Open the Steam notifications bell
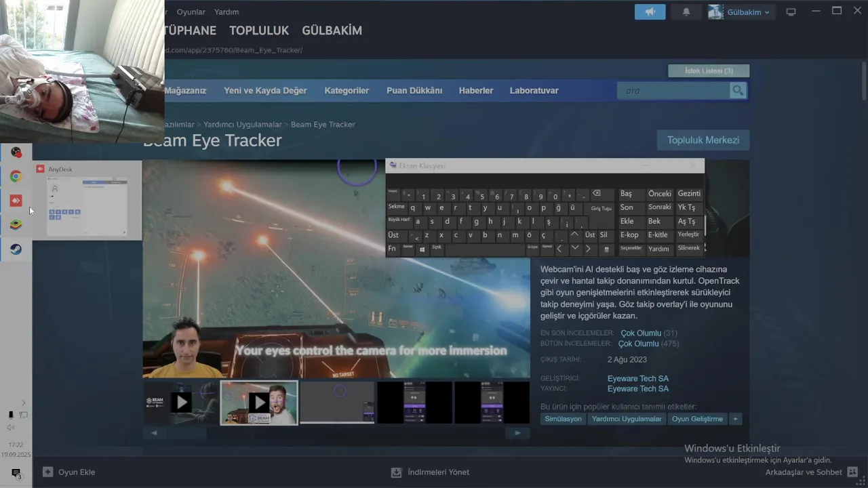Viewport: 868px width, 488px height. click(686, 12)
